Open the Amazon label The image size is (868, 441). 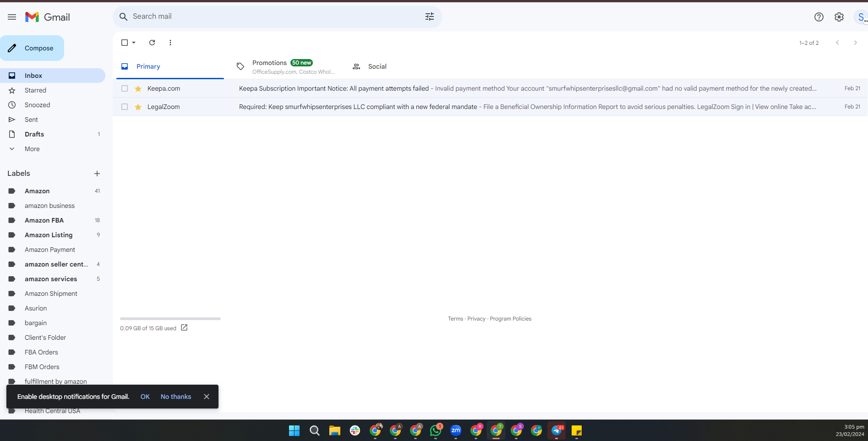click(x=53, y=191)
